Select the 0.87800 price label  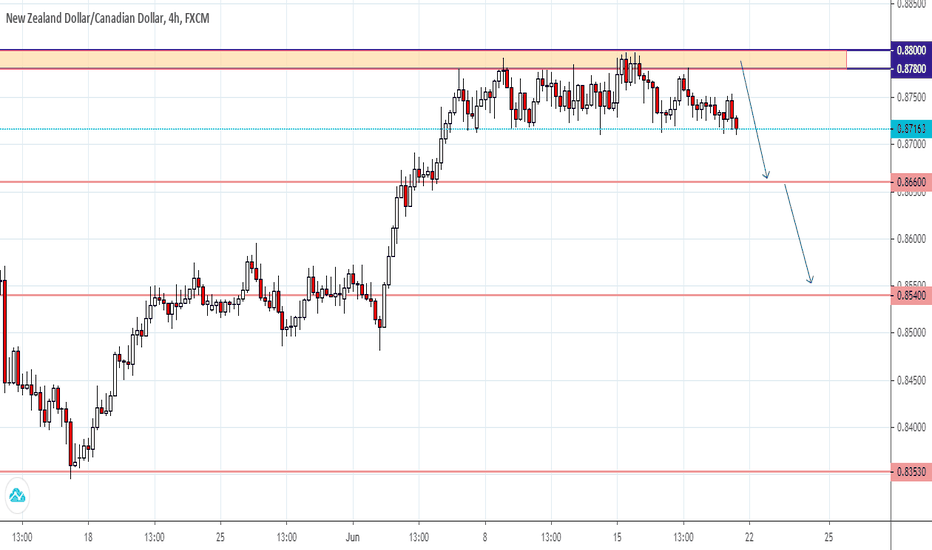[911, 69]
